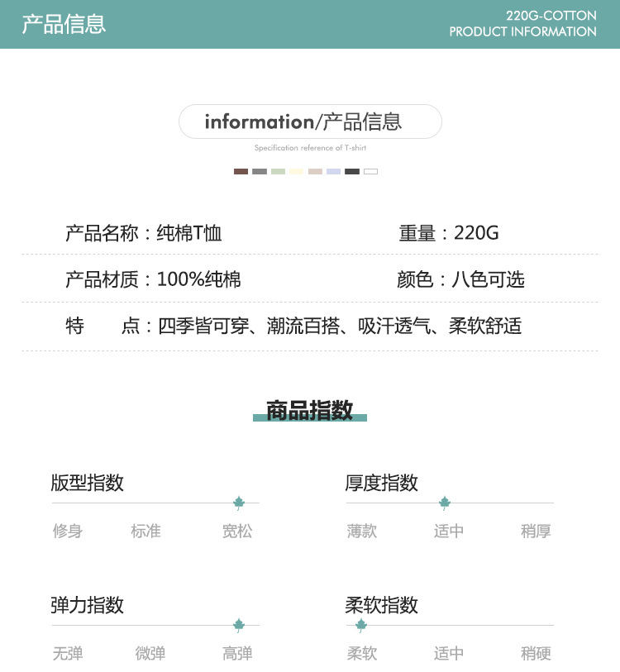The image size is (620, 672).
Task: Click leaf marker on 弹力指数 slider
Action: point(239,625)
